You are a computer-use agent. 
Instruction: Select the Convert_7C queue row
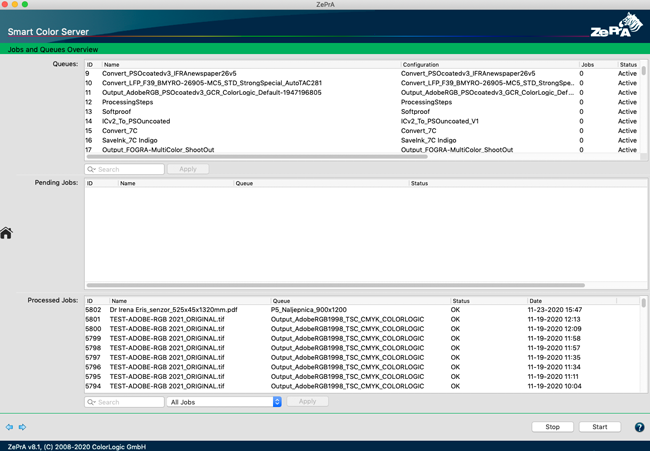[363, 131]
